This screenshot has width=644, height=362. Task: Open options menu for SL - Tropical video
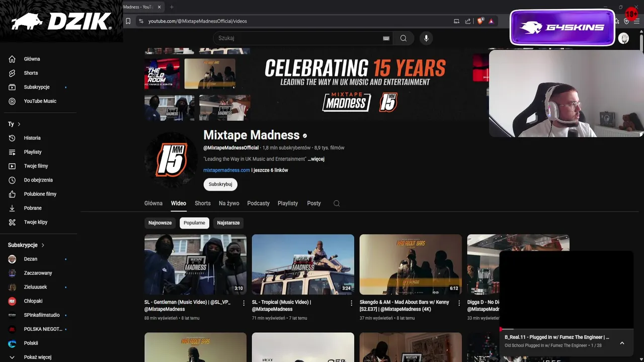click(351, 303)
